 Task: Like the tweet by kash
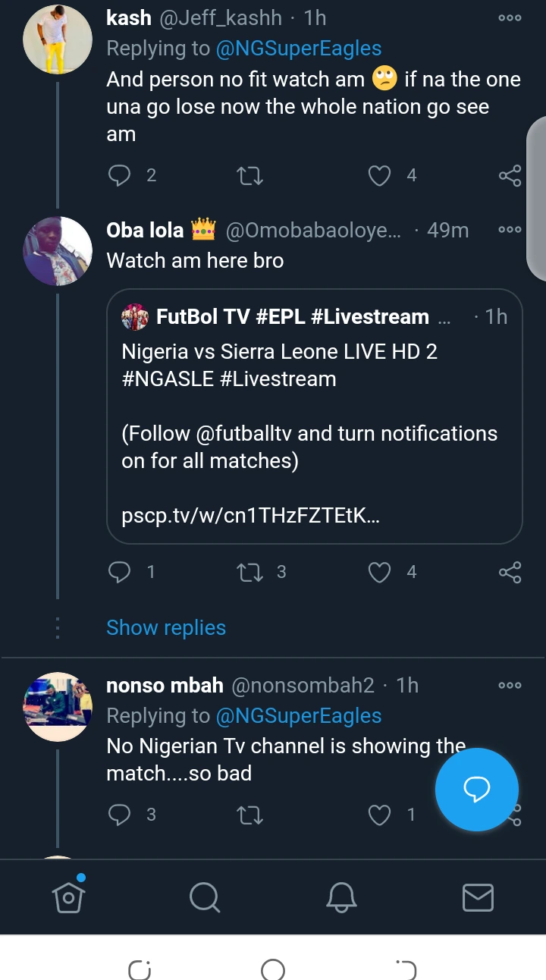pos(379,176)
